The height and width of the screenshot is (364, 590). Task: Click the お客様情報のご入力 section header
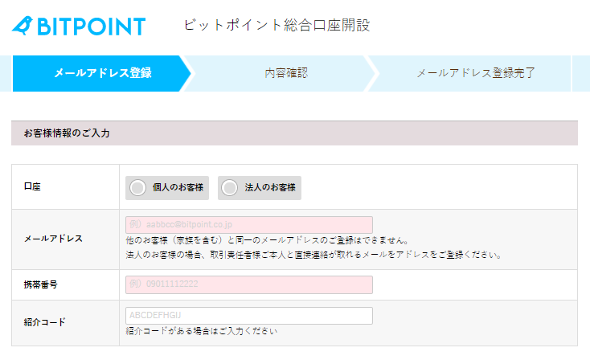pyautogui.click(x=295, y=133)
